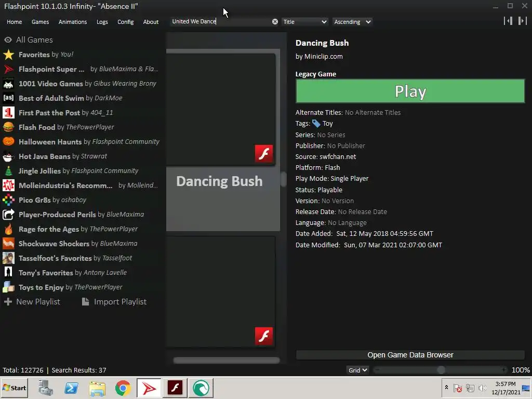Open First Past the Post icon
The image size is (532, 399).
(8, 113)
